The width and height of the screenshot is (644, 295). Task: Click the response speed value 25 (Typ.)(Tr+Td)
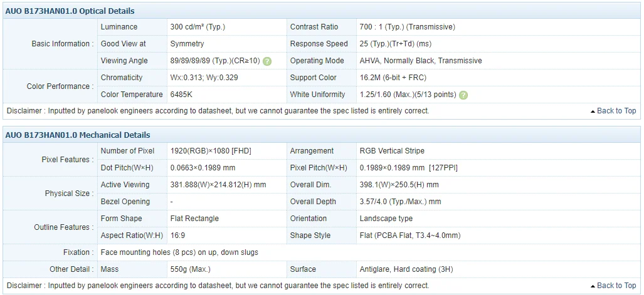(395, 43)
